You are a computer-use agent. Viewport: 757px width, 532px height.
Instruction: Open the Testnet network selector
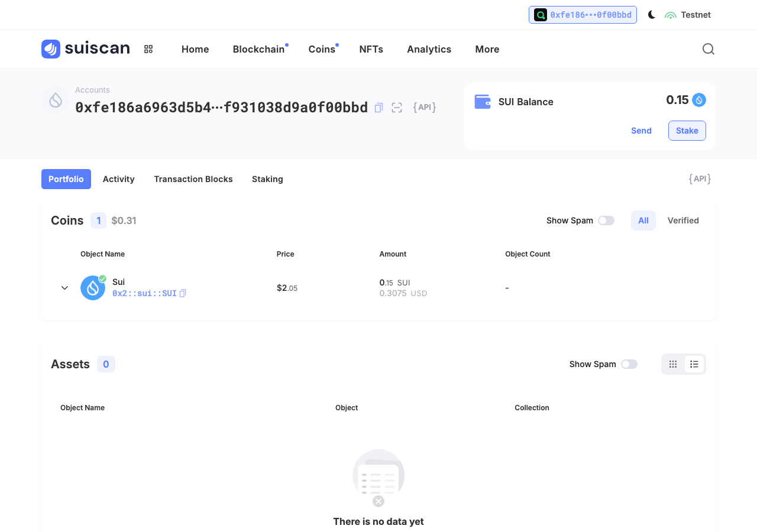coord(688,15)
